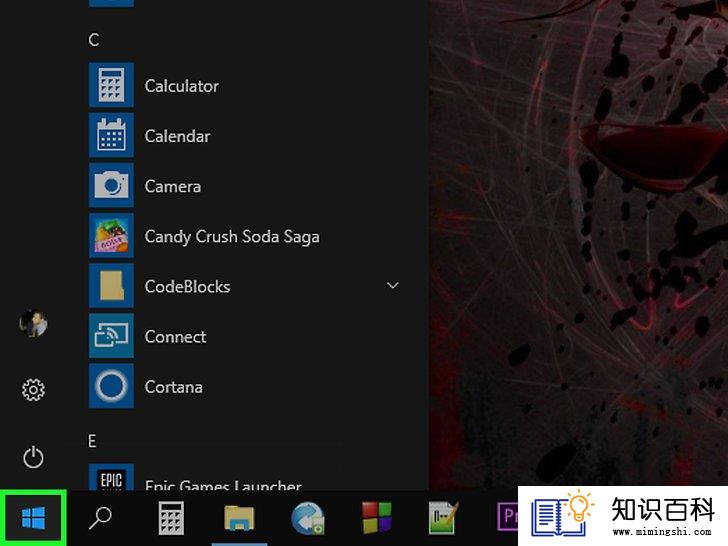
Task: Launch Candy Crush Soda Saga icon
Action: pyautogui.click(x=111, y=235)
